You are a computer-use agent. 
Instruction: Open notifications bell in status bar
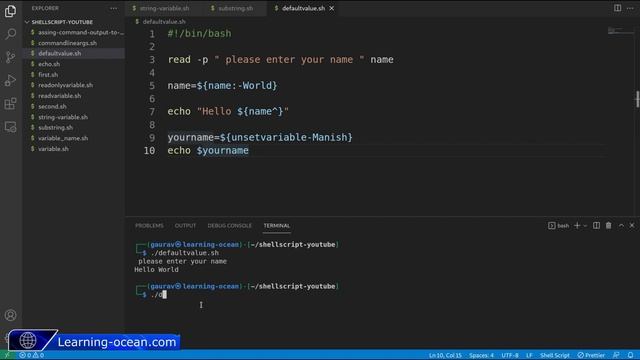(631, 355)
